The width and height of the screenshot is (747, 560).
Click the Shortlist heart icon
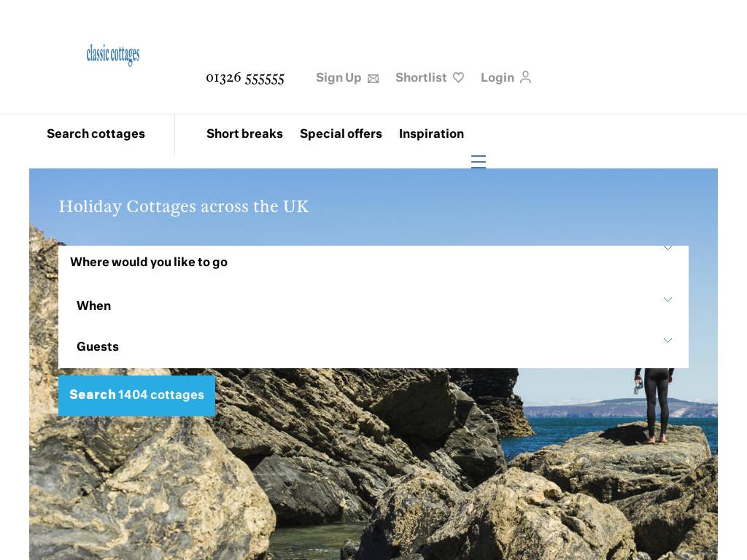458,77
